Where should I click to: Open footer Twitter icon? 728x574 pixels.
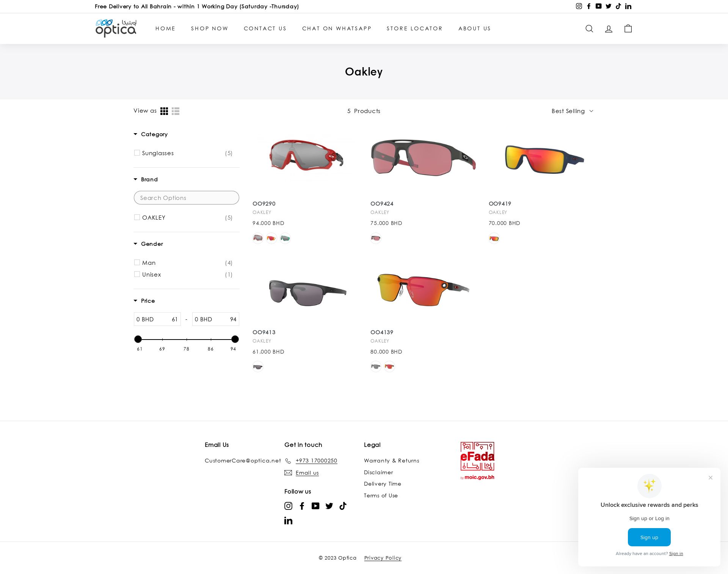point(329,506)
